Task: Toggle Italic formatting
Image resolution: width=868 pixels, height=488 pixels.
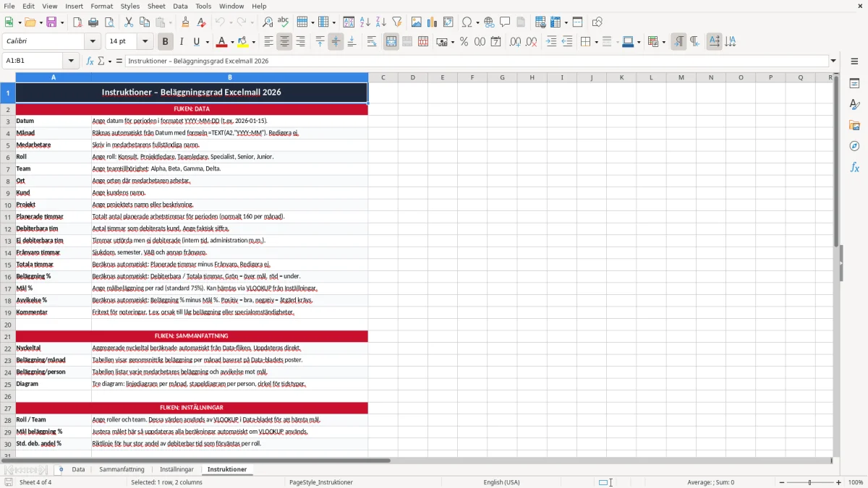Action: tap(181, 42)
